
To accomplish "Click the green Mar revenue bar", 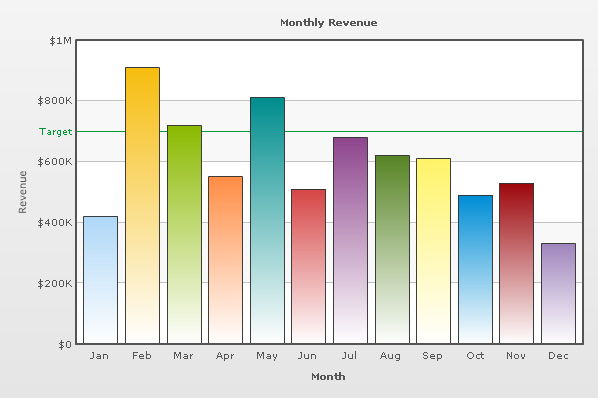I will pyautogui.click(x=184, y=234).
